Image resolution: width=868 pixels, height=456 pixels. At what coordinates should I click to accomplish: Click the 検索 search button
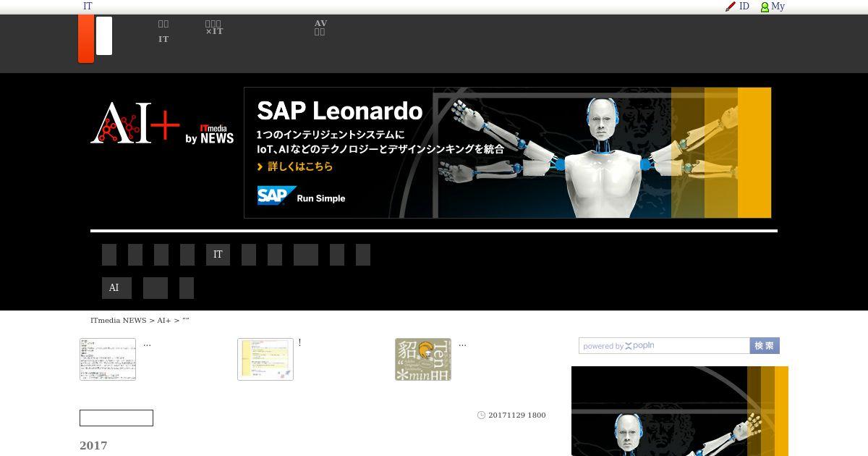tap(765, 346)
